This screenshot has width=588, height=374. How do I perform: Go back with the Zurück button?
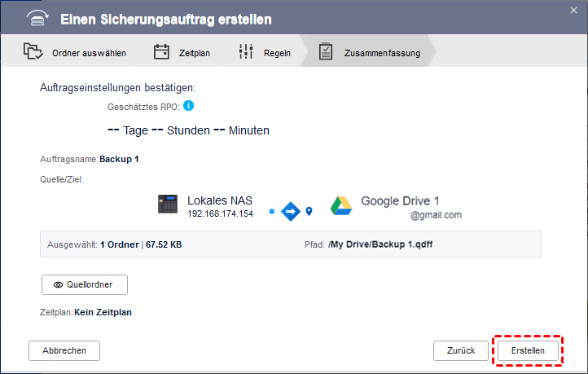pyautogui.click(x=461, y=350)
